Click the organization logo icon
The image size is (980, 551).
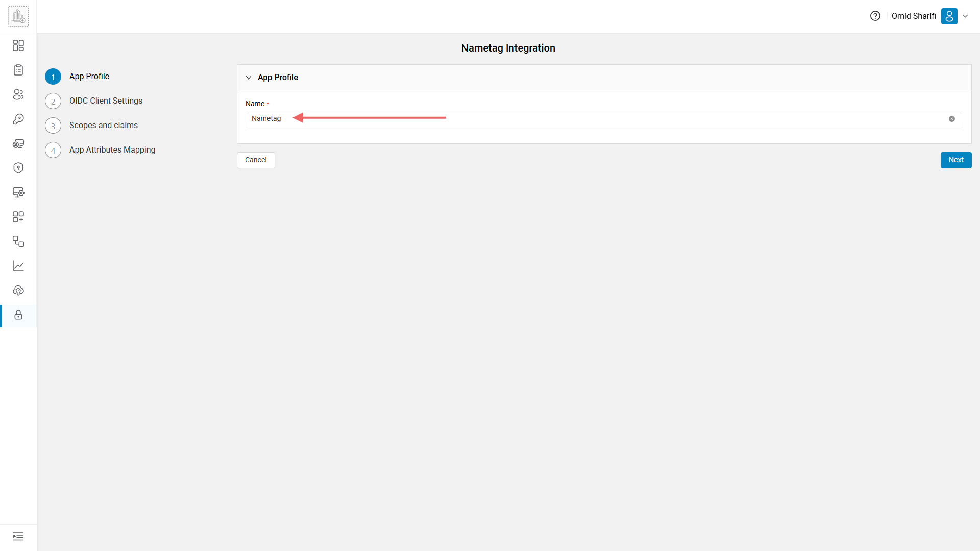click(x=18, y=16)
